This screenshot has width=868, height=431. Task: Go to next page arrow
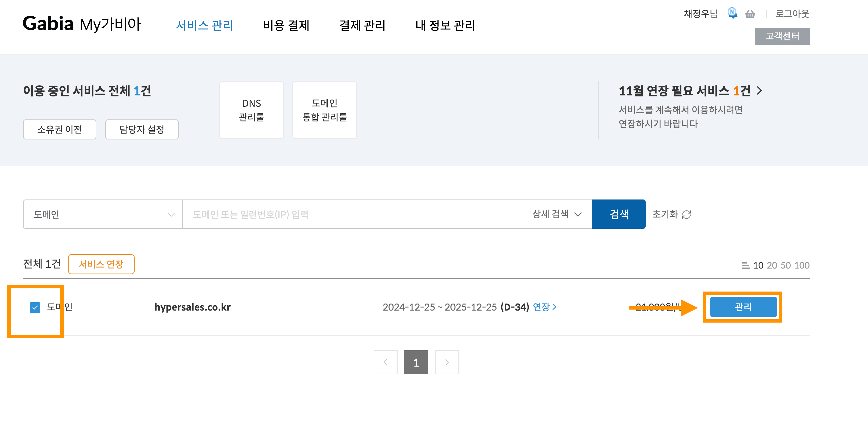pyautogui.click(x=446, y=362)
